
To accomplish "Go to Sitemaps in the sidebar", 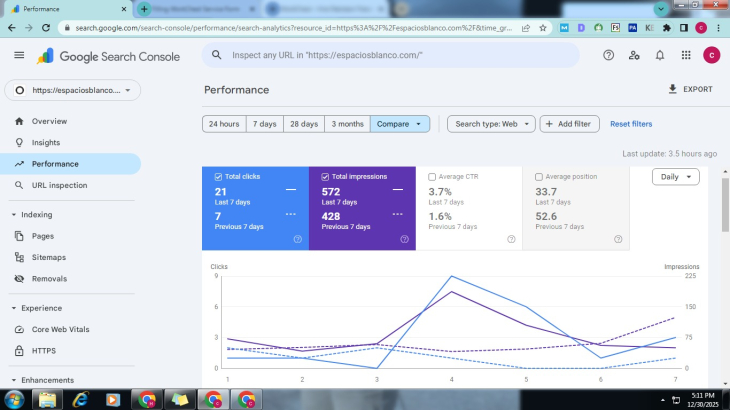I will 49,257.
